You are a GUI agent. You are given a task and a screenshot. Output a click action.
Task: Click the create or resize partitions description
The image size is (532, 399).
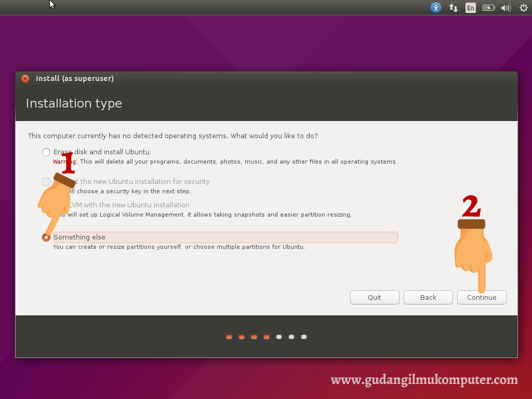pos(179,247)
